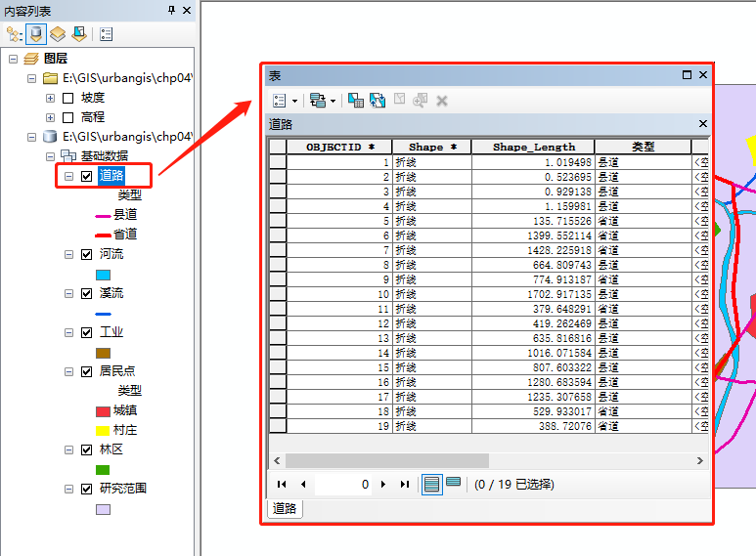
Task: Pin the 内容列表 panel
Action: [x=172, y=10]
